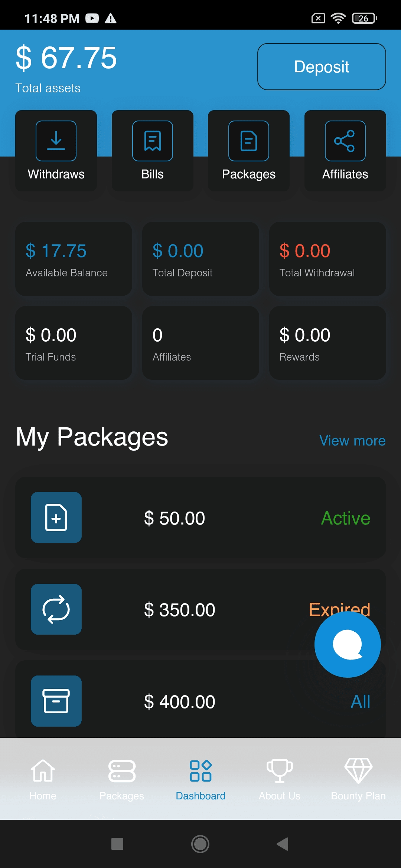This screenshot has width=401, height=868.
Task: Open the blue chat support bubble
Action: pyautogui.click(x=348, y=645)
